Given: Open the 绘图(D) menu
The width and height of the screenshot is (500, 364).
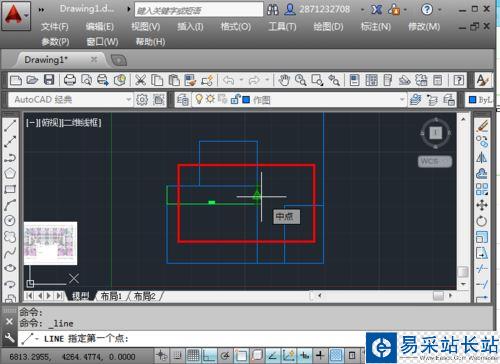Looking at the screenshot, I should [328, 27].
